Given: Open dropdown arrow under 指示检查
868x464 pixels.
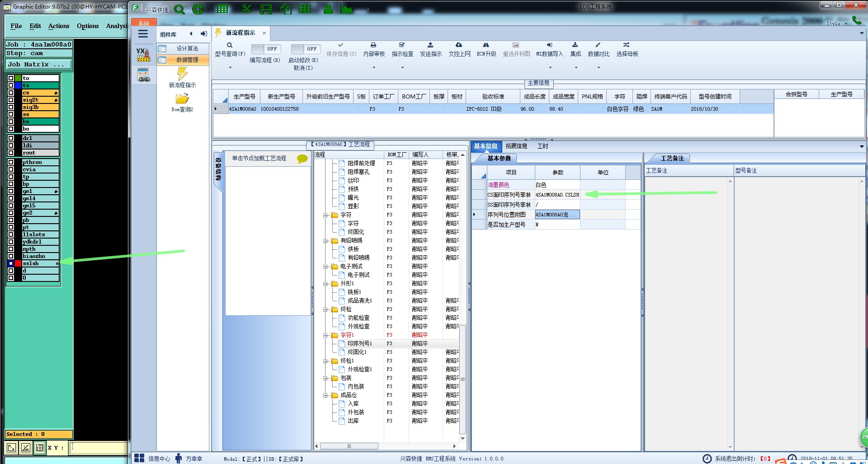Looking at the screenshot, I should click(402, 68).
